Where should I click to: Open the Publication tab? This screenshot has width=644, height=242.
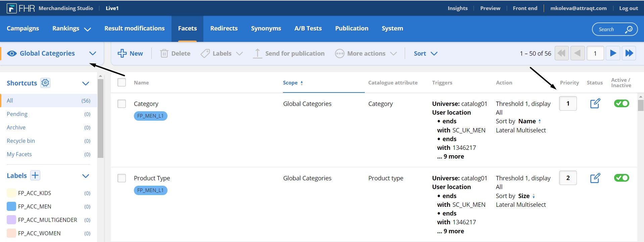(x=352, y=28)
